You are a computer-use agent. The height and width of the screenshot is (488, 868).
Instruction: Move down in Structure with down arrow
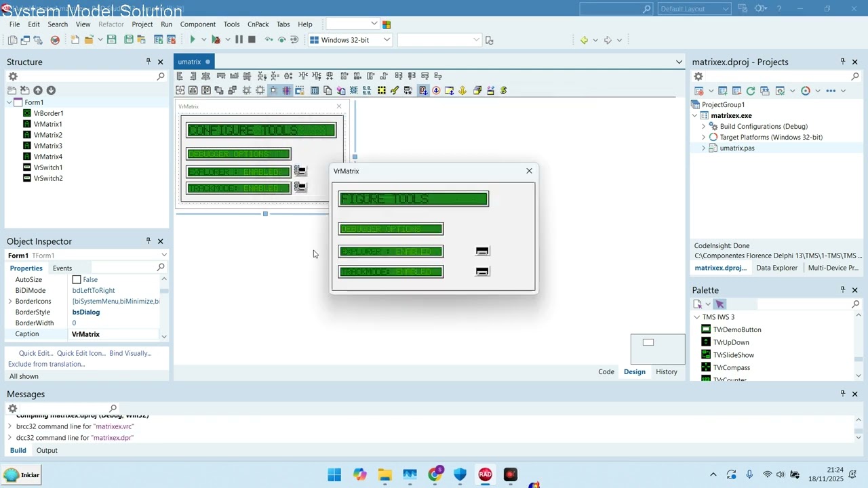[51, 90]
